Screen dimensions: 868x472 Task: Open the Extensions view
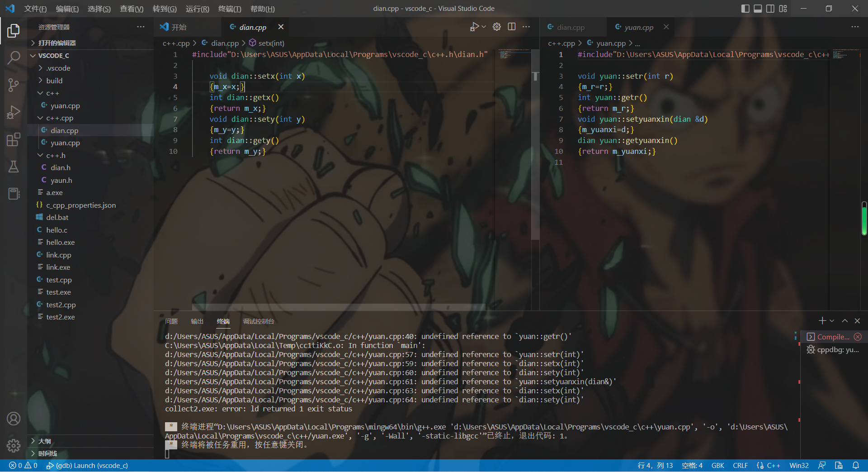(x=14, y=139)
